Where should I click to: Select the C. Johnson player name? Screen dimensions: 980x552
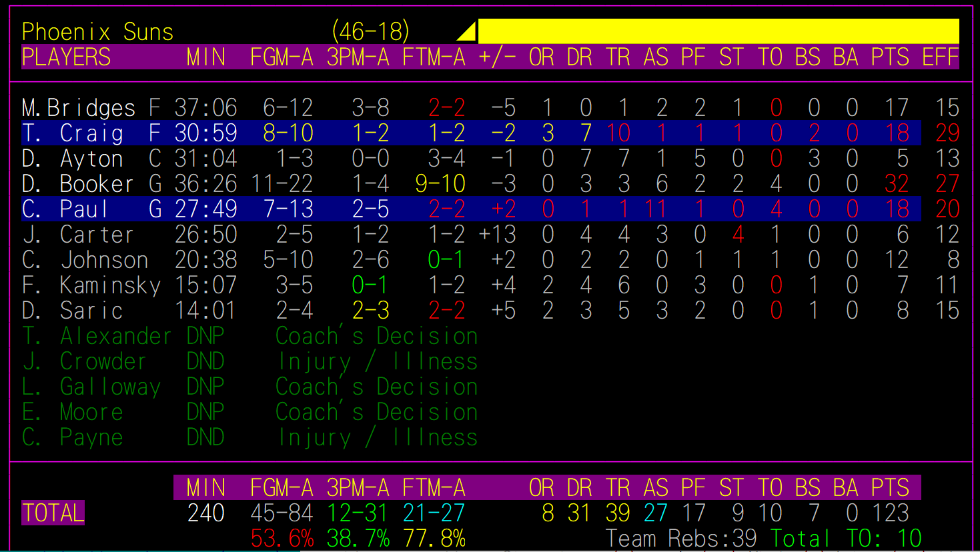pyautogui.click(x=85, y=260)
